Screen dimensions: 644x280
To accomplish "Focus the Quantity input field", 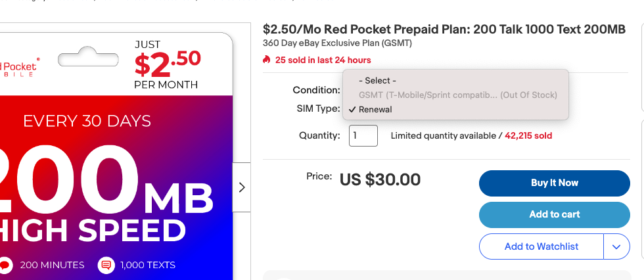I will [x=363, y=135].
